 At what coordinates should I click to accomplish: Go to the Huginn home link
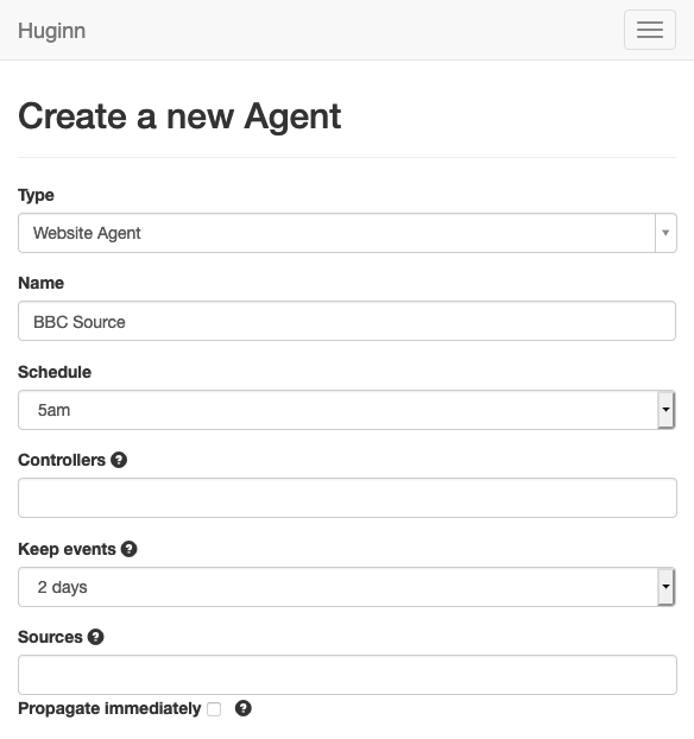click(x=51, y=30)
